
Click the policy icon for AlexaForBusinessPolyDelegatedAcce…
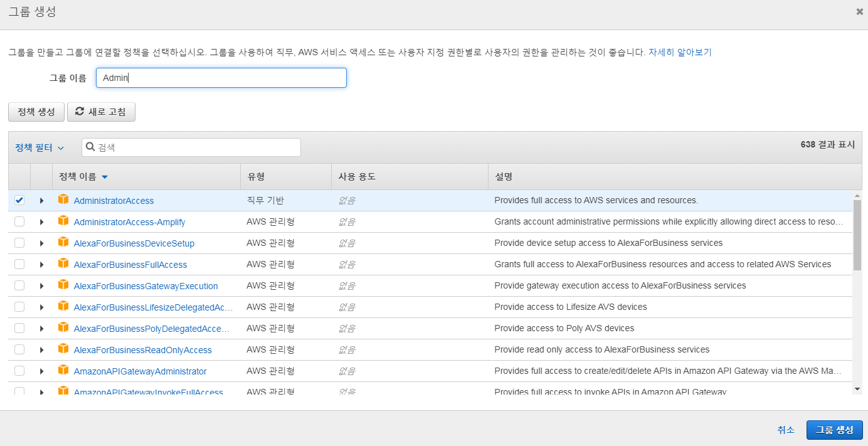click(63, 327)
